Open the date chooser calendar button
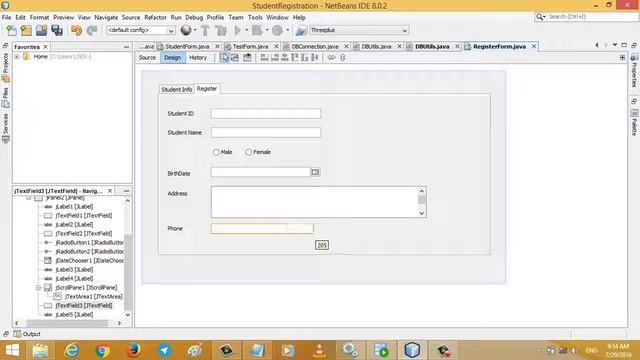This screenshot has width=640, height=360. click(x=315, y=172)
